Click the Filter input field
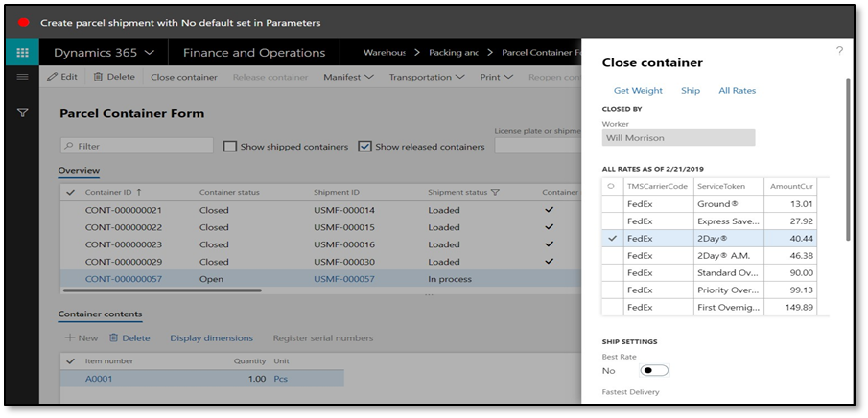Screen dimensions: 868x418 tap(136, 147)
